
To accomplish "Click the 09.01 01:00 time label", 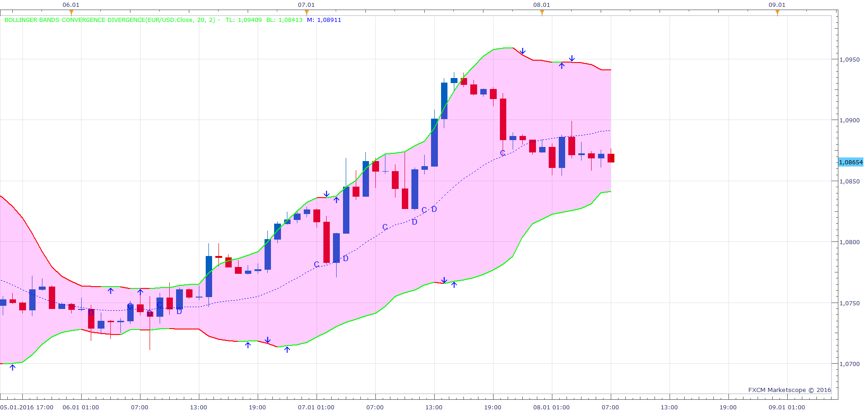I will click(787, 407).
